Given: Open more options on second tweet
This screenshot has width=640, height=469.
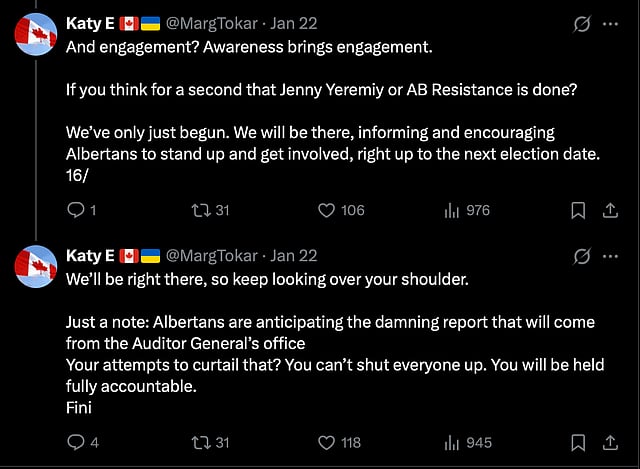Looking at the screenshot, I should click(609, 256).
